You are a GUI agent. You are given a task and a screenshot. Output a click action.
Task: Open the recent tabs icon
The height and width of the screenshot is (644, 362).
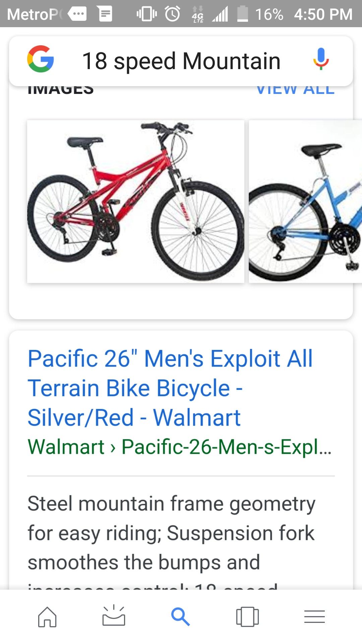[x=247, y=616]
